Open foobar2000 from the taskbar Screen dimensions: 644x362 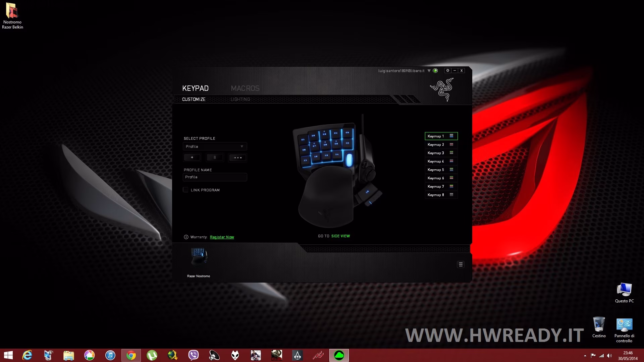pyautogui.click(x=235, y=355)
